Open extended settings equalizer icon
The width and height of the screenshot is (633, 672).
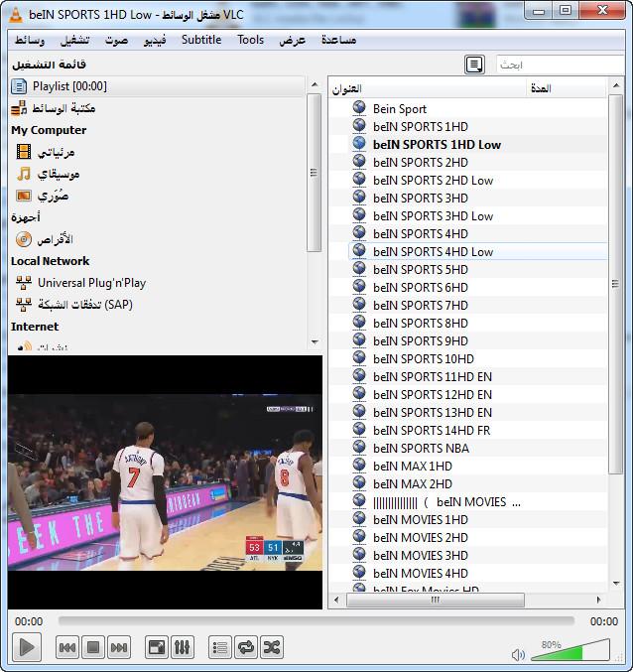pyautogui.click(x=182, y=647)
